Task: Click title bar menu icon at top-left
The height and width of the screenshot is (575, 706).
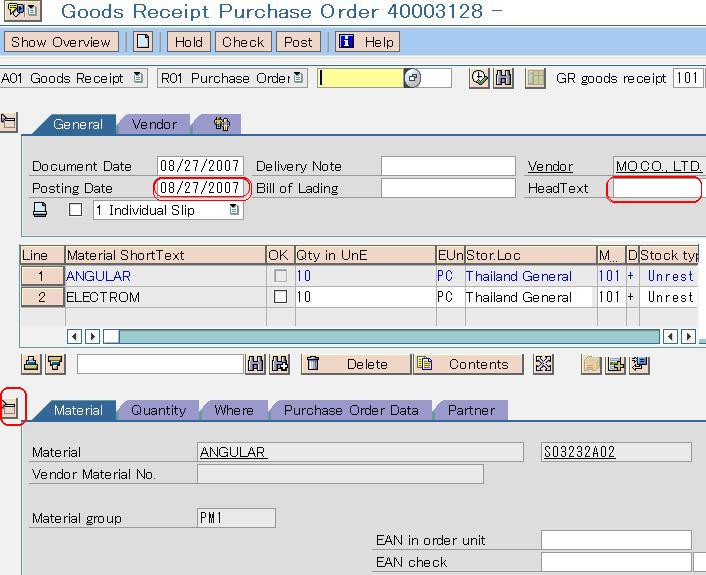Action: pos(23,10)
